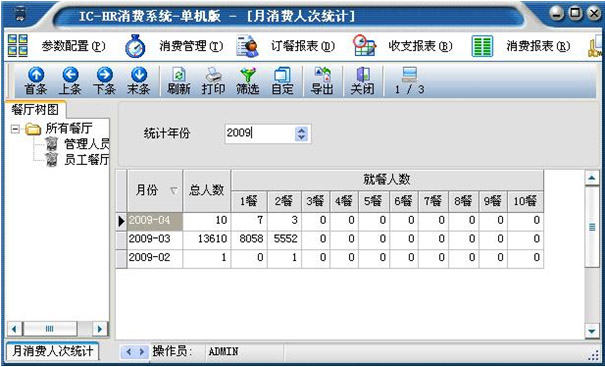Click table scrollbar up arrow
The height and width of the screenshot is (367, 605).
pos(591,178)
